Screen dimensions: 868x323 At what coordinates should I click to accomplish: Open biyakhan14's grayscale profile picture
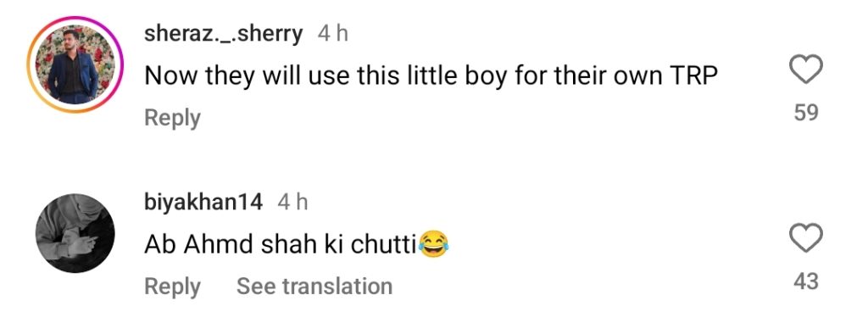click(x=75, y=232)
